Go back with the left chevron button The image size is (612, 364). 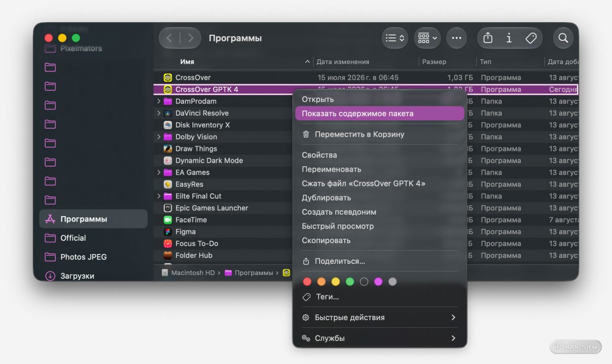point(169,38)
